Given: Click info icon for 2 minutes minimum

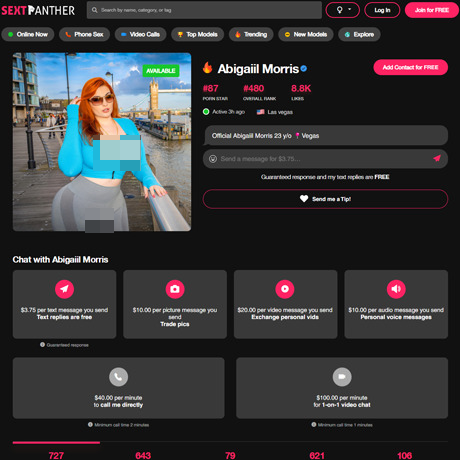Looking at the screenshot, I should pyautogui.click(x=90, y=424).
